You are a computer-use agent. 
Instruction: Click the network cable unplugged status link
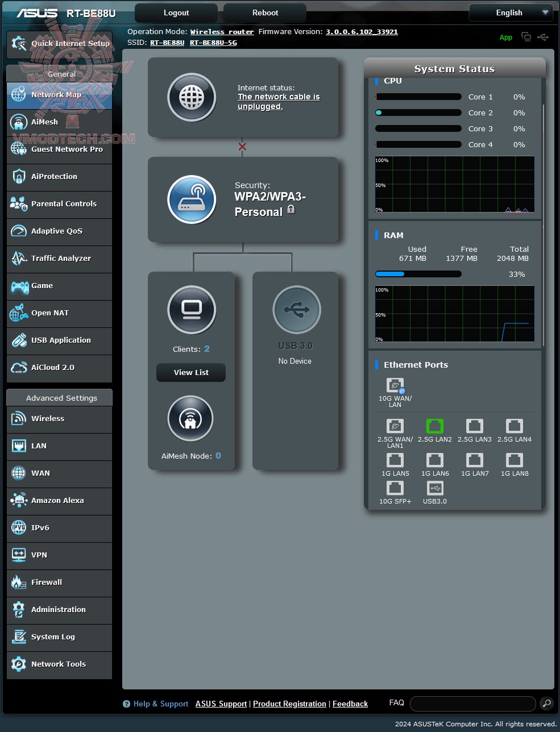[x=279, y=102]
